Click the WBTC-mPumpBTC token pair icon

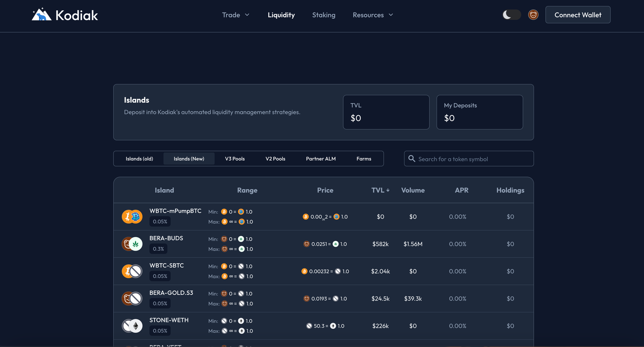click(x=132, y=217)
